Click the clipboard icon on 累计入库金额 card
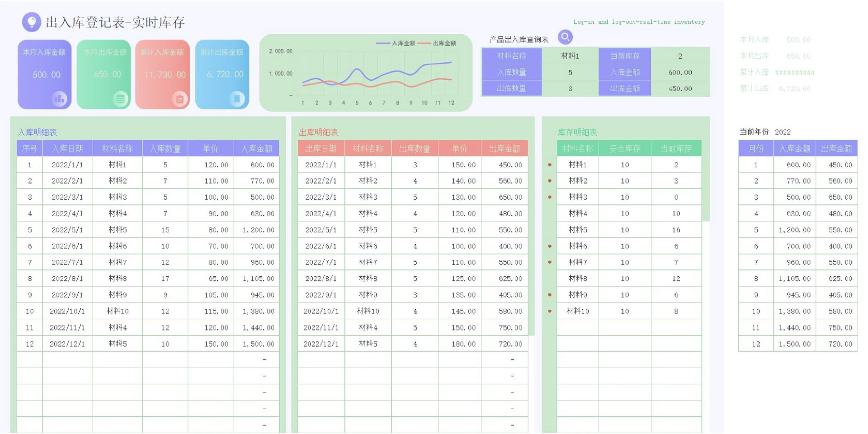868x434 pixels. 180,99
